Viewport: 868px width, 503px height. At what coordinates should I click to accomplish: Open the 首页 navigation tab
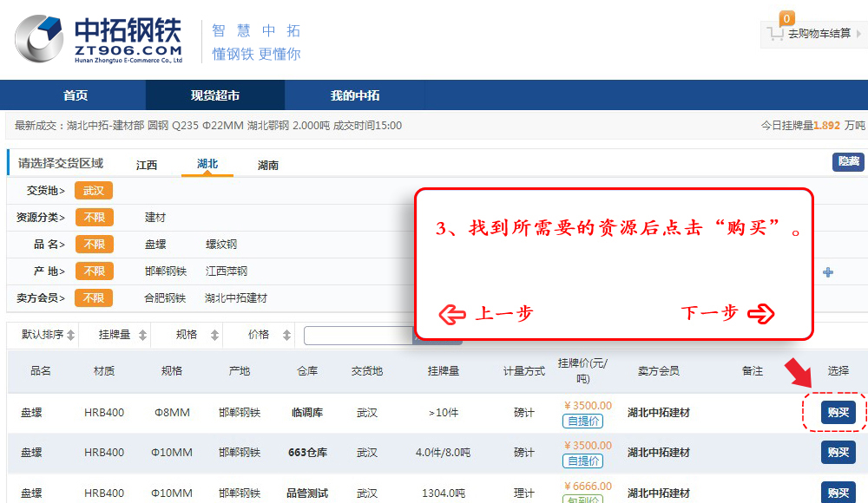pos(76,95)
